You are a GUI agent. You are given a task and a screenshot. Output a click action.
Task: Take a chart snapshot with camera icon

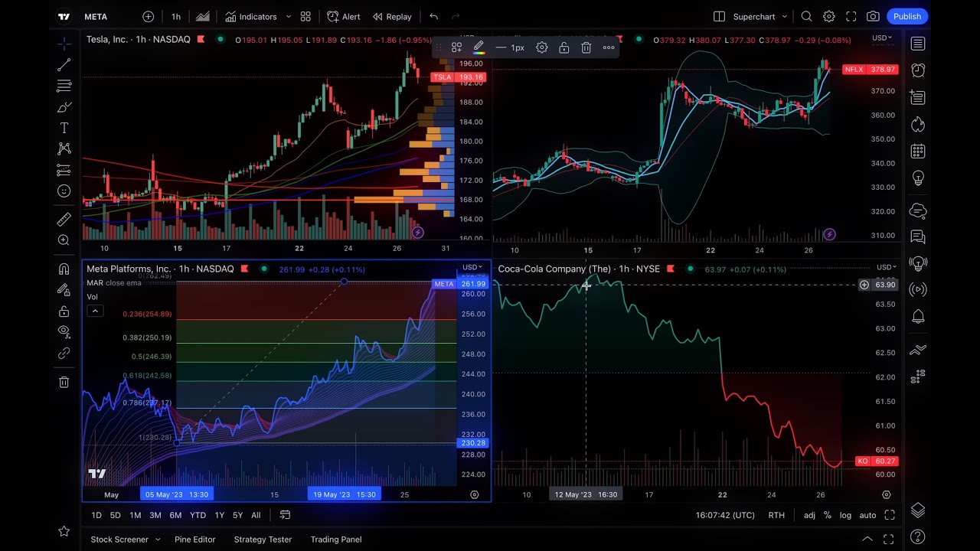873,16
